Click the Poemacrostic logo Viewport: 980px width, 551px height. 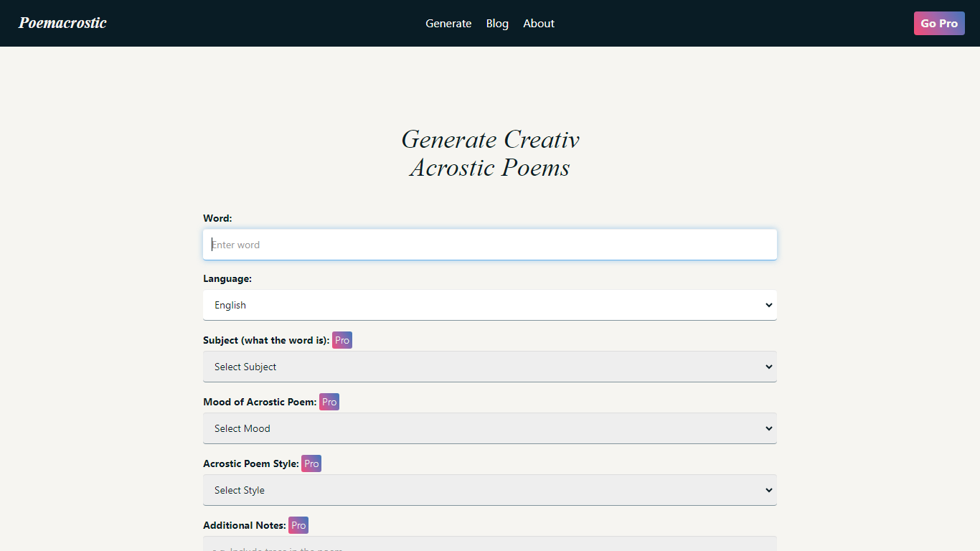point(62,23)
